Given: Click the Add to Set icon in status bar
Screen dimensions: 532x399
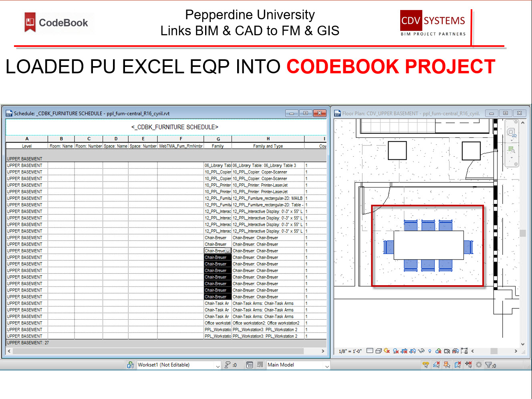Looking at the screenshot, I should click(260, 365).
